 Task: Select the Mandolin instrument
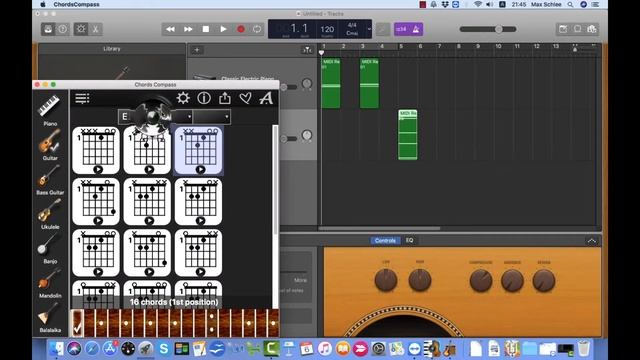click(x=50, y=282)
